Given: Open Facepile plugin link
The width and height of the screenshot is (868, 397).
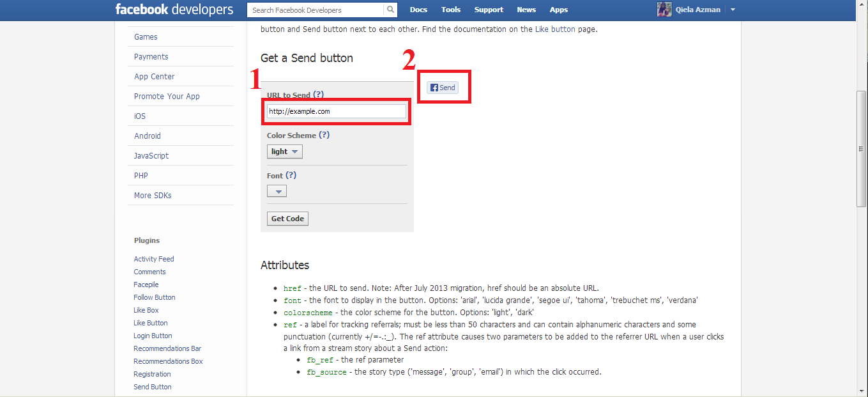Looking at the screenshot, I should click(146, 284).
